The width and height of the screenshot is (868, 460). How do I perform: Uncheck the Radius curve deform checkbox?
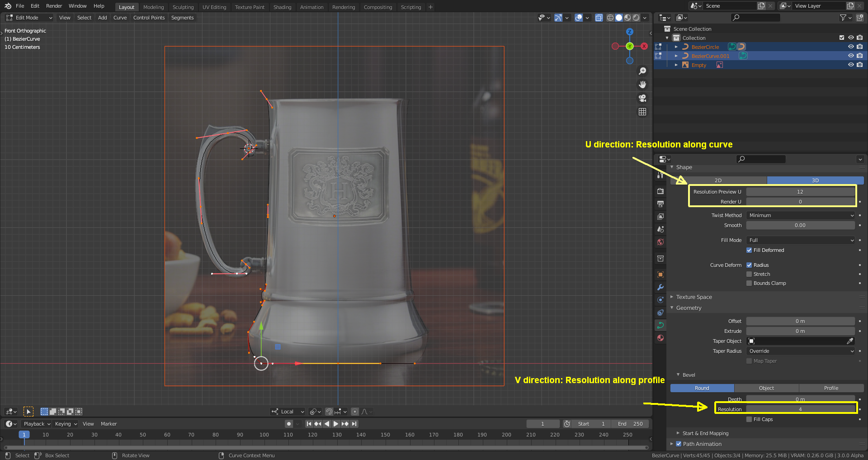(x=749, y=265)
